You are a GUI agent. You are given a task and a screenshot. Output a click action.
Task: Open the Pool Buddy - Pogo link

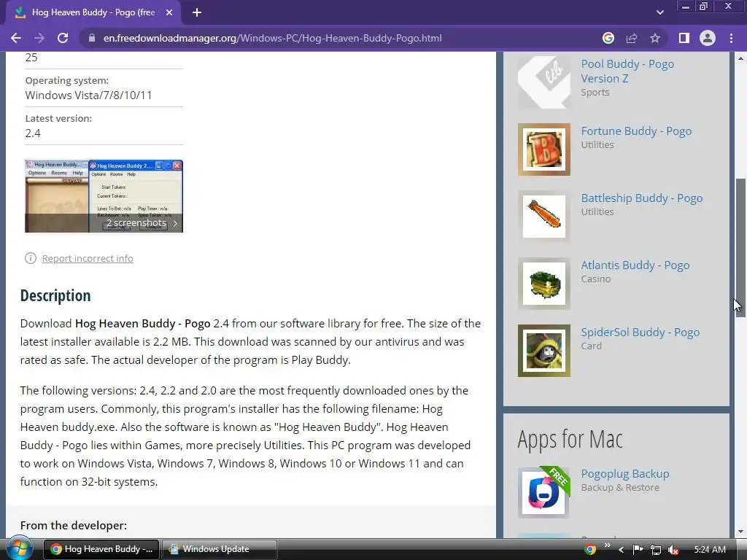point(627,71)
